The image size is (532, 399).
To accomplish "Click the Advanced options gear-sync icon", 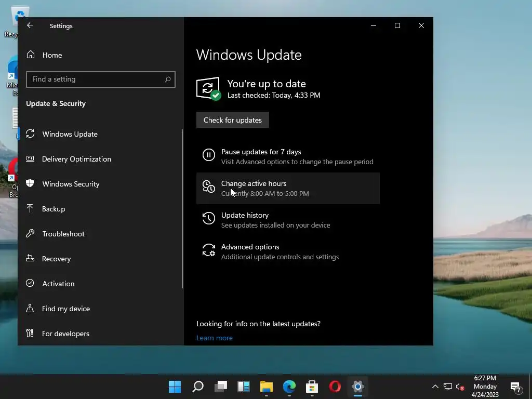I will pos(209,250).
